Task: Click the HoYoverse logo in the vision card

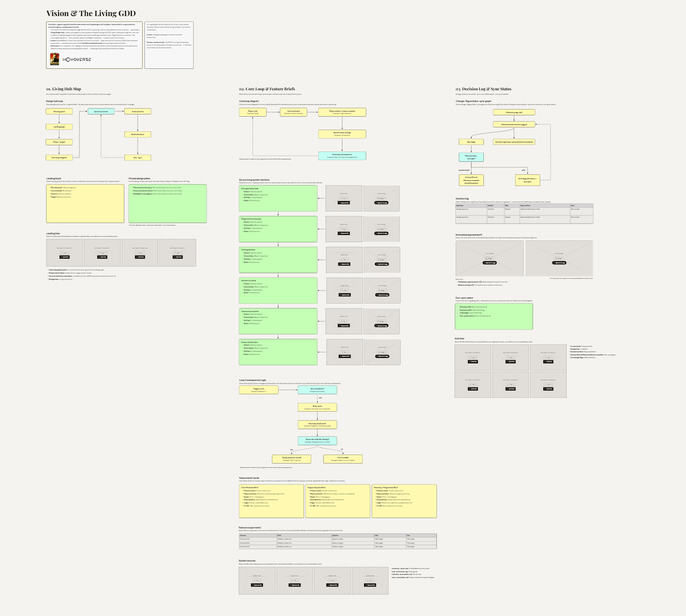Action: tap(77, 59)
